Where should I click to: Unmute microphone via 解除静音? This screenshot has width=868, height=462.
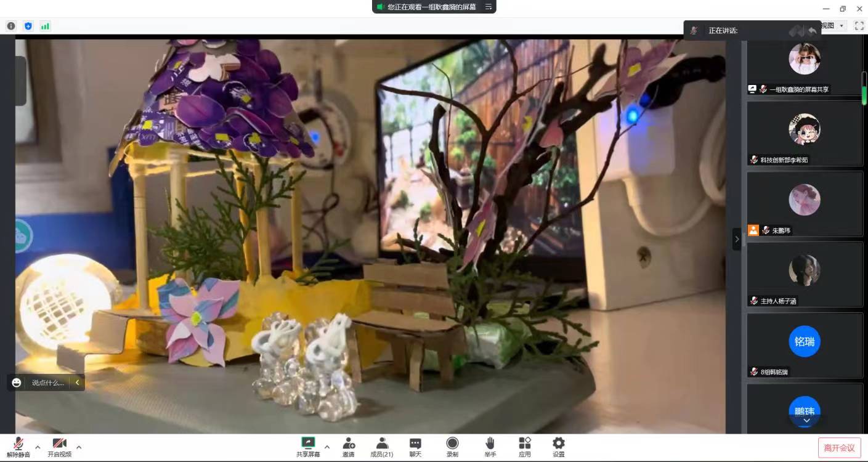pyautogui.click(x=18, y=447)
